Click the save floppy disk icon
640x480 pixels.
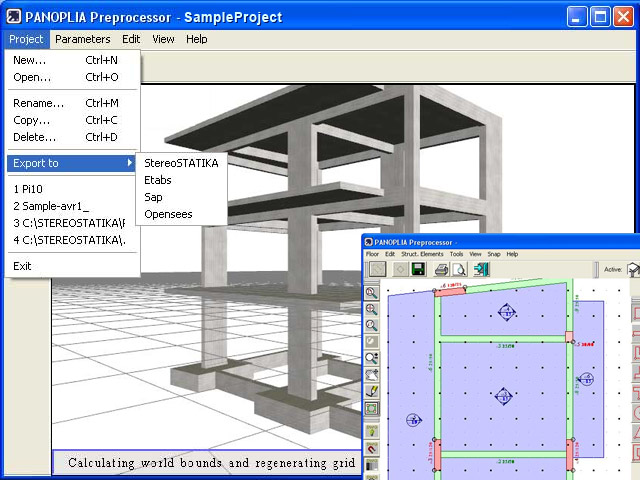click(418, 269)
